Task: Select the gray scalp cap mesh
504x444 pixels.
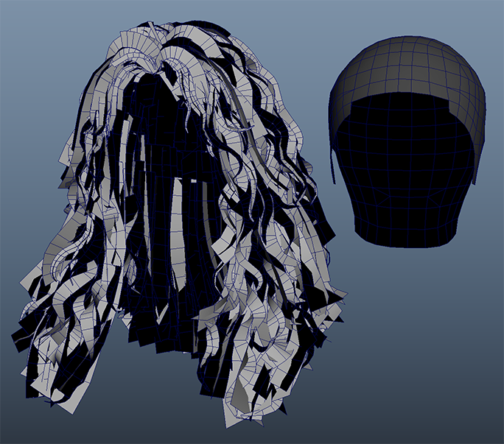Action: click(407, 64)
